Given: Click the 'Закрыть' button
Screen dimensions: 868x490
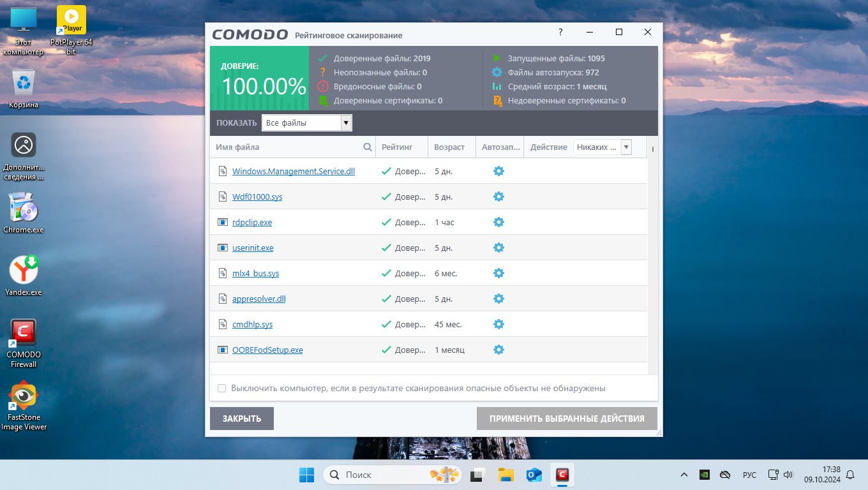Looking at the screenshot, I should click(x=241, y=419).
